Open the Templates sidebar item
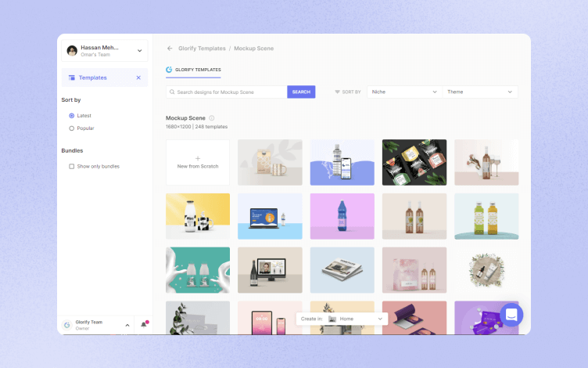This screenshot has height=368, width=588. click(105, 78)
